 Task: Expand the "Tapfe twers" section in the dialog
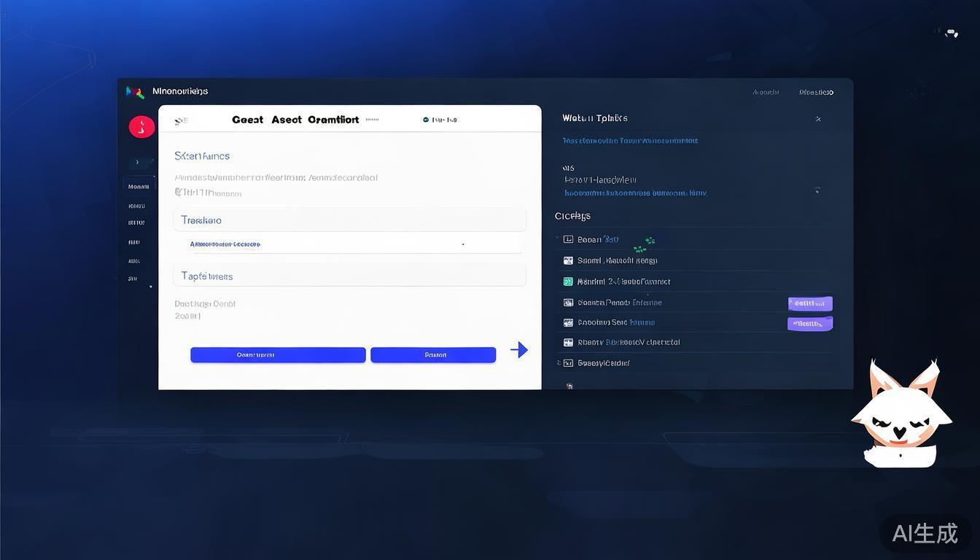point(349,276)
